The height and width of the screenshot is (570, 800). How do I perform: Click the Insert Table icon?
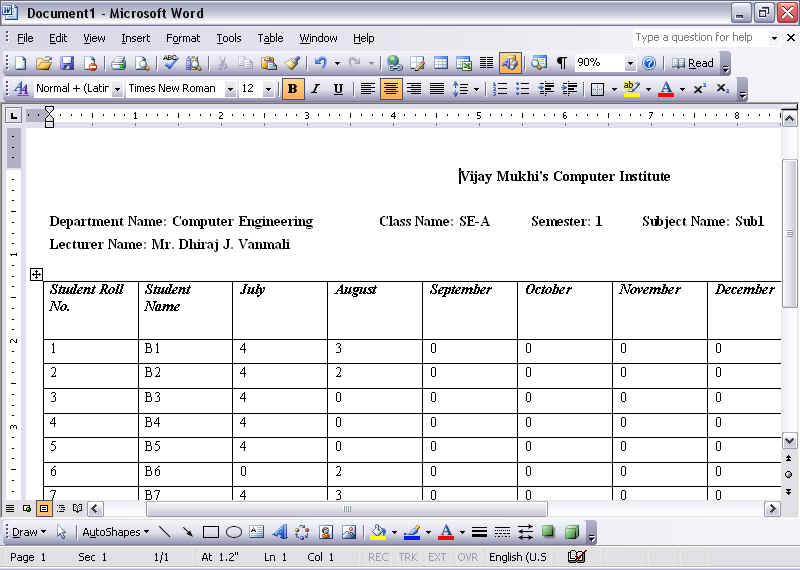(x=440, y=63)
